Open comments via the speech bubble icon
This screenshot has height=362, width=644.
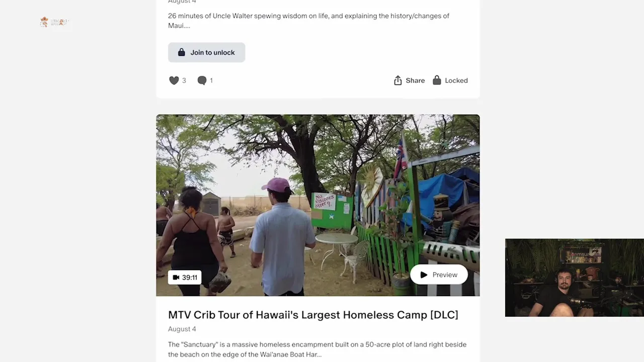(x=202, y=80)
